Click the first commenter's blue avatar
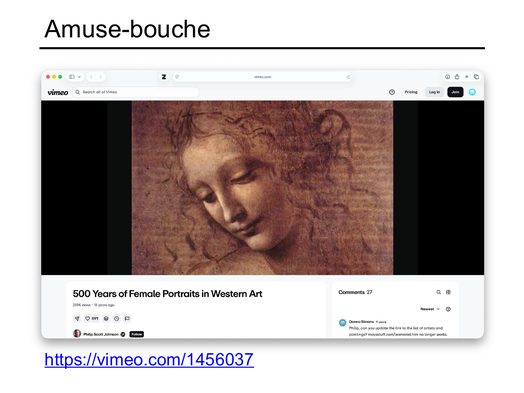The height and width of the screenshot is (393, 524). 343,322
